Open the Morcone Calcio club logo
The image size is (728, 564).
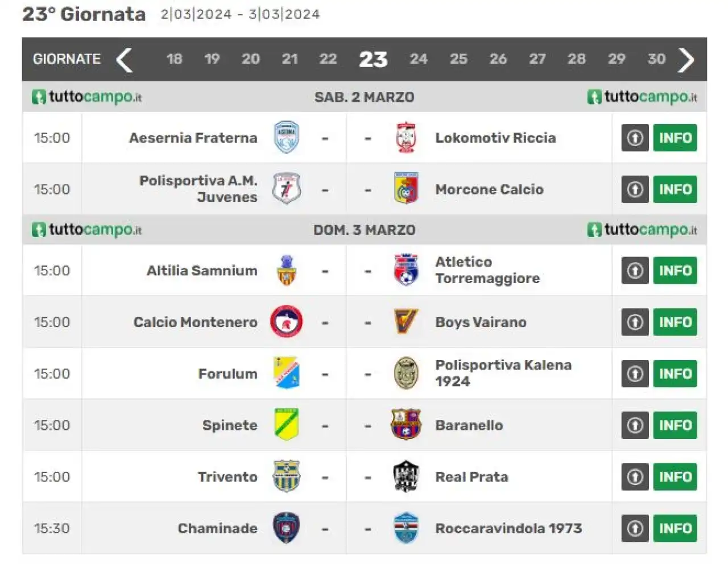406,189
